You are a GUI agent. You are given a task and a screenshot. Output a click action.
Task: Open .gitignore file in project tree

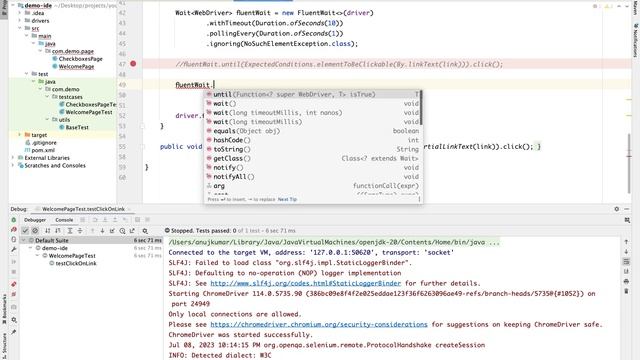(44, 142)
